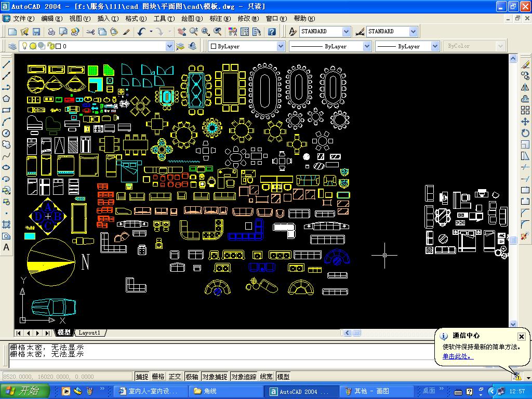Open the dimension style STANDARD dropdown
Image resolution: width=532 pixels, height=399 pixels.
pyautogui.click(x=413, y=32)
